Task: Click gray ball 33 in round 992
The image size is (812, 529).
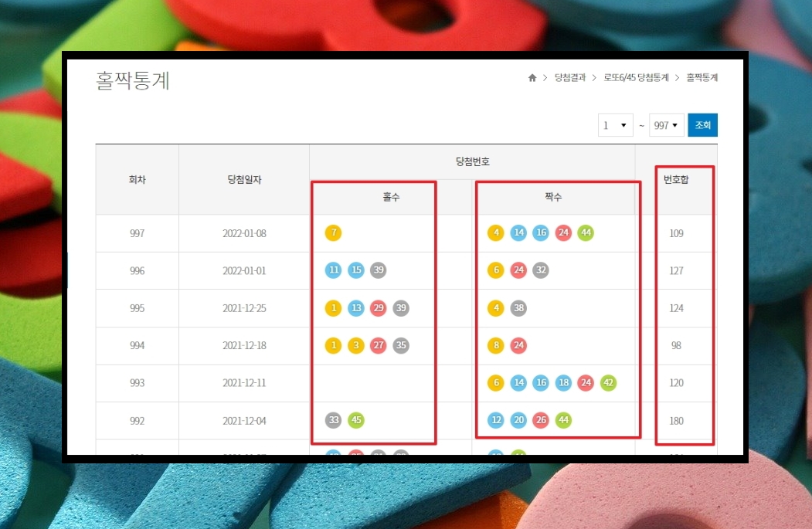Action: 334,420
